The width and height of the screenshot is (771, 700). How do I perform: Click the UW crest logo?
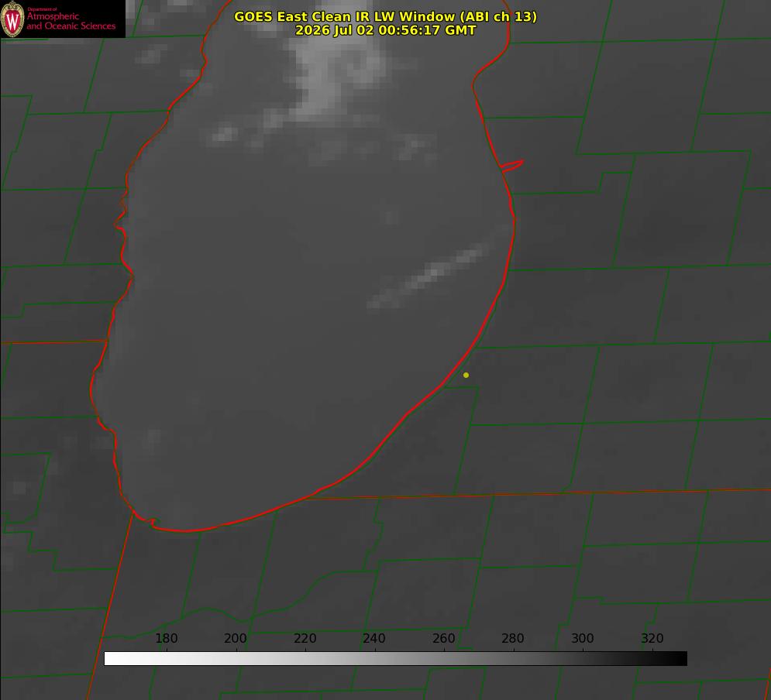(12, 19)
